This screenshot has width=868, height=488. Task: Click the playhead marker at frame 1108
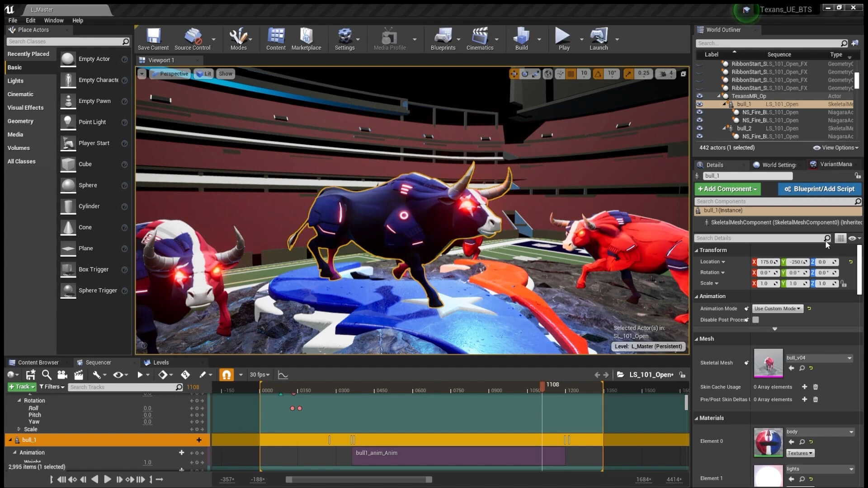(542, 387)
